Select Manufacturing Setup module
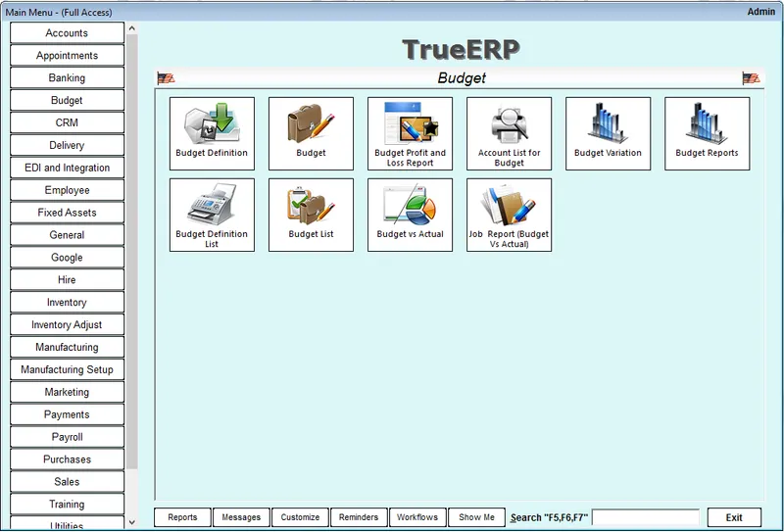The width and height of the screenshot is (784, 532). pyautogui.click(x=67, y=369)
